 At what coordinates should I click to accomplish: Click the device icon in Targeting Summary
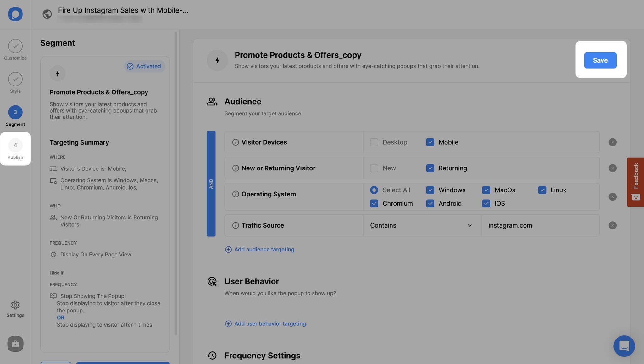tap(53, 169)
